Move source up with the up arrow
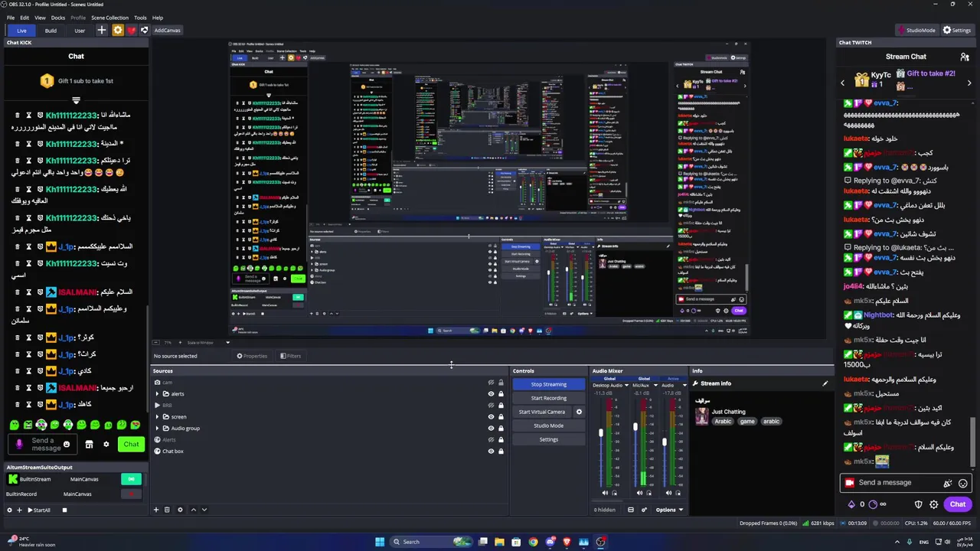 193,510
